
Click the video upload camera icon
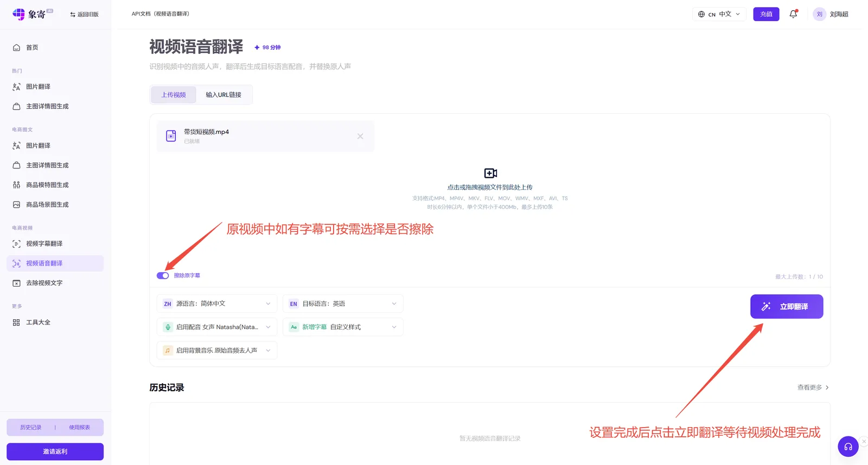(x=490, y=173)
